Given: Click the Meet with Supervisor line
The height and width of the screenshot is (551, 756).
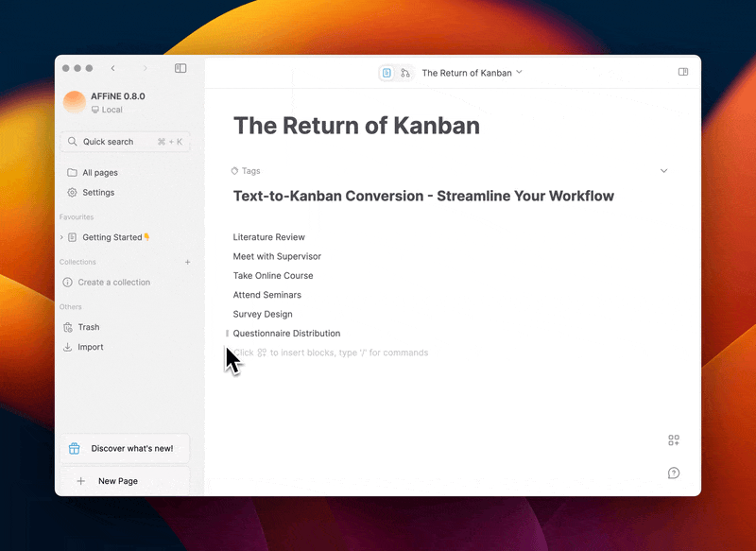Looking at the screenshot, I should (x=277, y=256).
